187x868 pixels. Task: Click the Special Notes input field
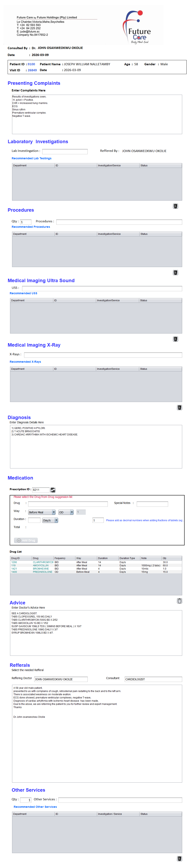[152, 504]
